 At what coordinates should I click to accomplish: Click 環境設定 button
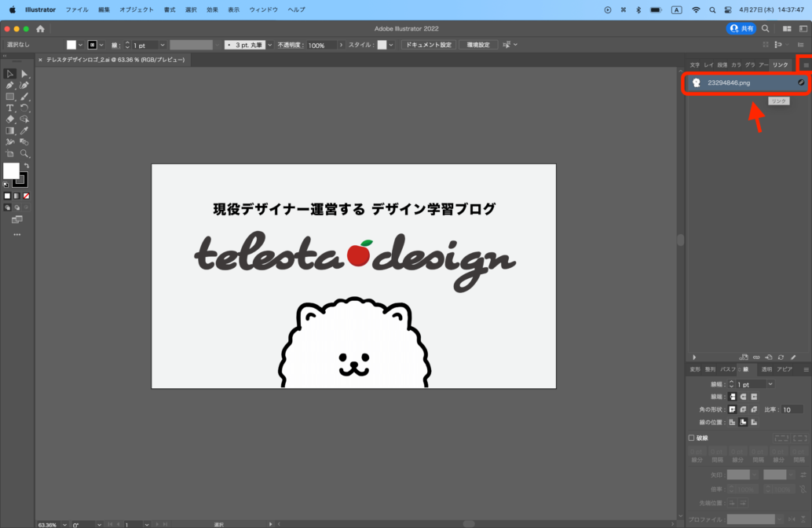click(x=478, y=45)
